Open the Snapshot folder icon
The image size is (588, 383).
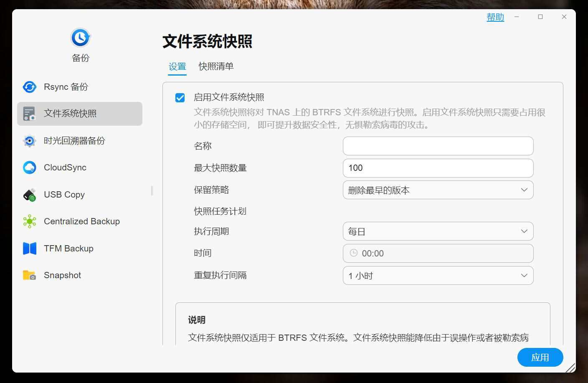30,275
